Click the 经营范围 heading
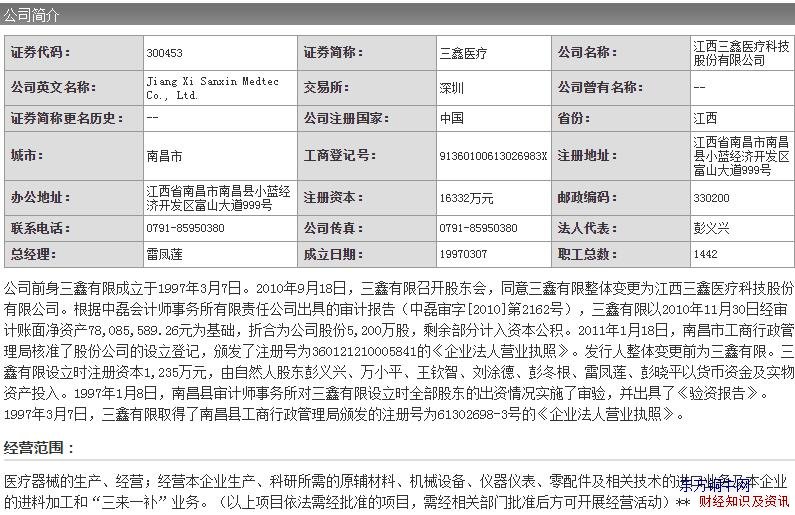 point(39,448)
